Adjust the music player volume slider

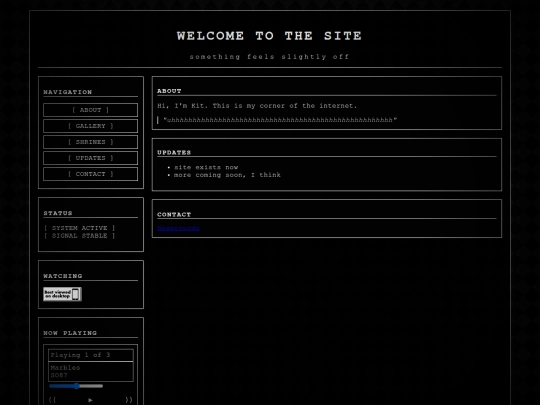click(x=76, y=386)
